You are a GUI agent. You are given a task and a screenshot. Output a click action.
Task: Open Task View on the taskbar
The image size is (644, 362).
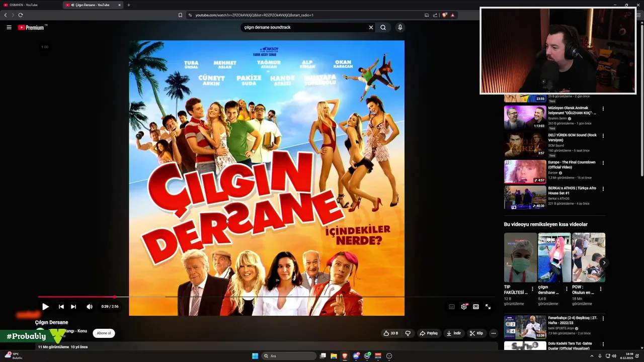point(323,356)
